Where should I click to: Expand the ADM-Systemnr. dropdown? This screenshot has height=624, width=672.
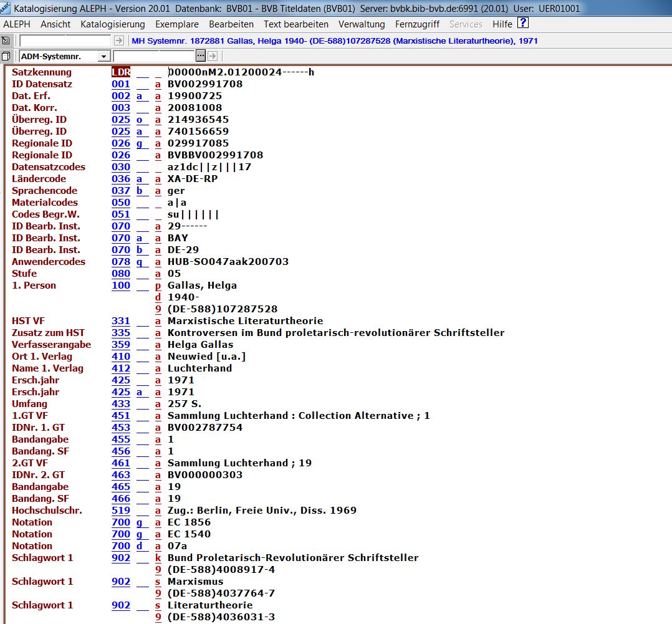click(x=103, y=57)
